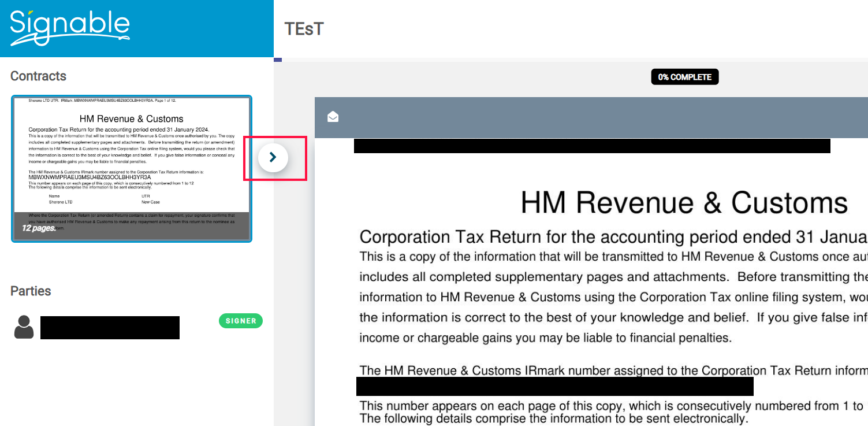
Task: Click the Signable logo
Action: pos(70,27)
